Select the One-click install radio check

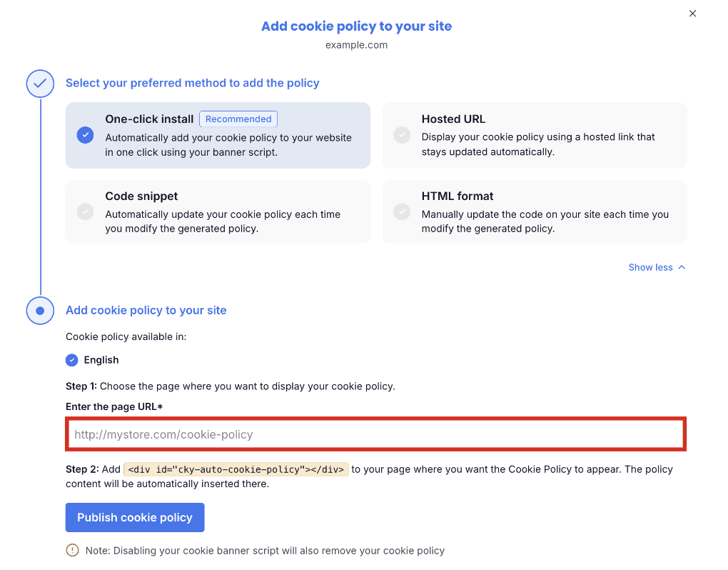click(x=86, y=135)
